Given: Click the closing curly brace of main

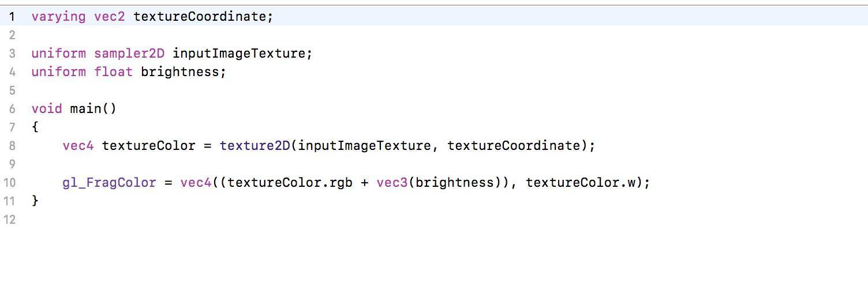Looking at the screenshot, I should tap(35, 201).
